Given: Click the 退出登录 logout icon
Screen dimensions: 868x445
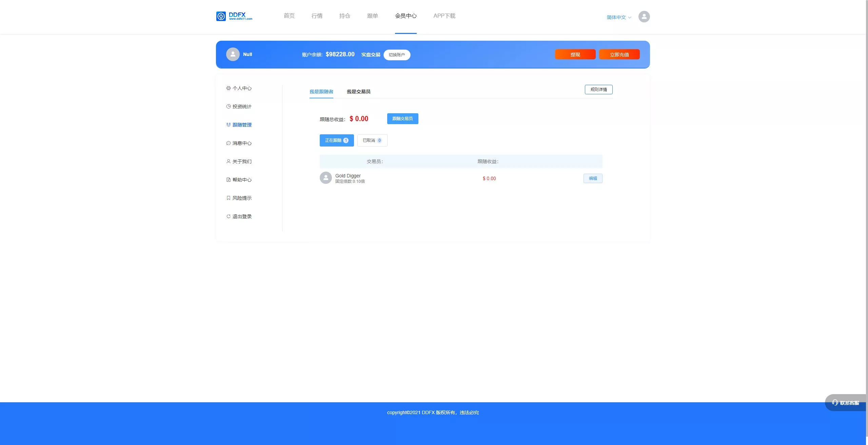Looking at the screenshot, I should click(228, 216).
